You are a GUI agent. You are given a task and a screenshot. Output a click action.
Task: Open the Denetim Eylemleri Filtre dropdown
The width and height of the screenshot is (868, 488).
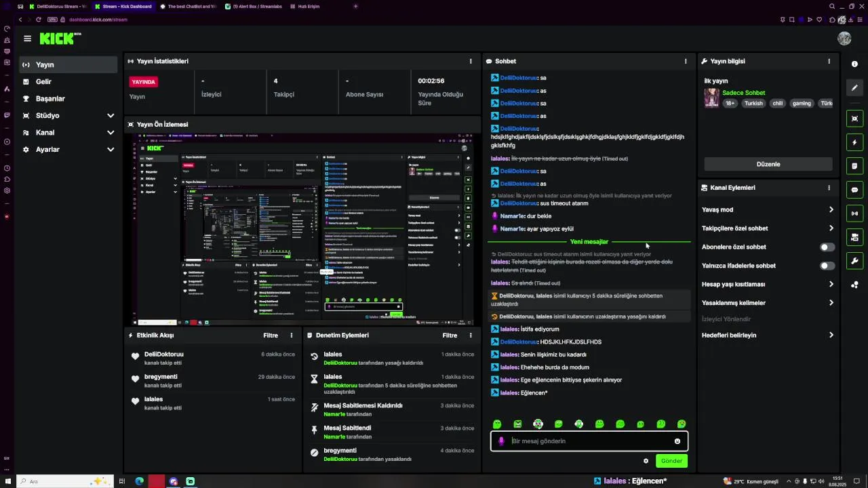point(450,335)
